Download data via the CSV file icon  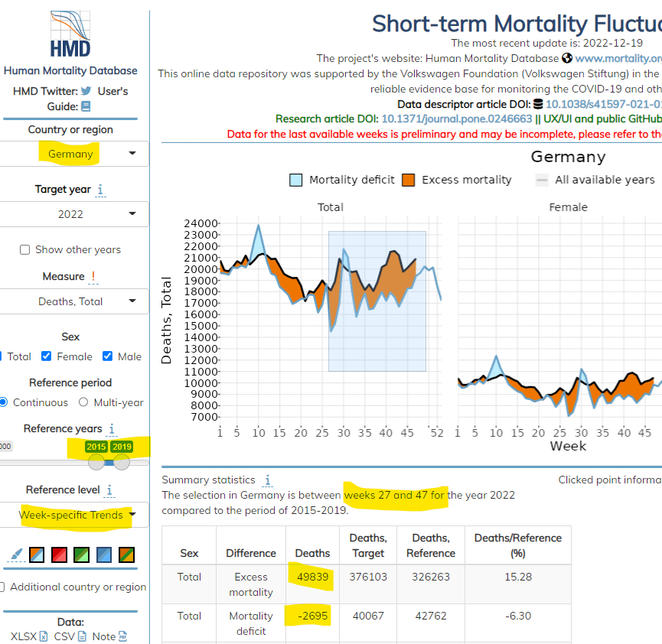click(x=82, y=636)
